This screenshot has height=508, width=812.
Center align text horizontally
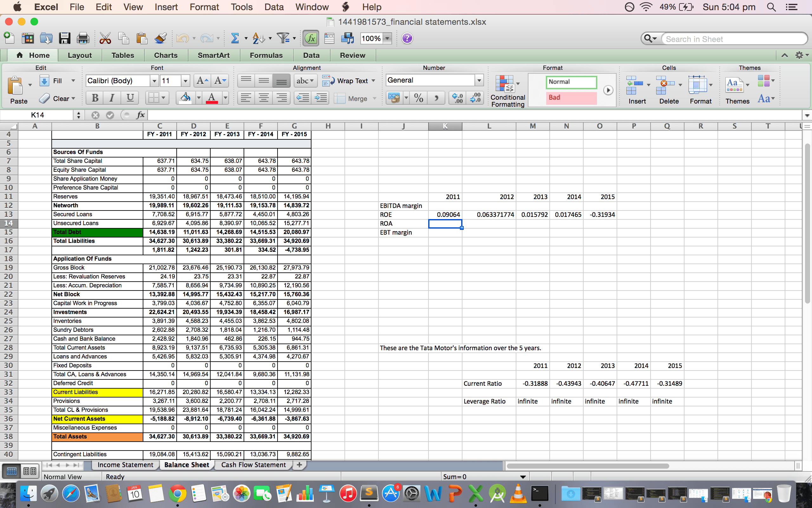pos(264,98)
